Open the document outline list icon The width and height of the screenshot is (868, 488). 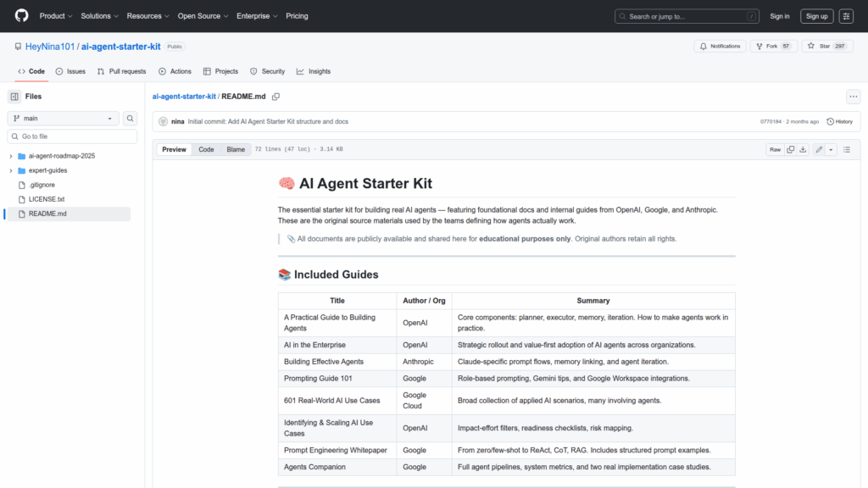(x=846, y=149)
